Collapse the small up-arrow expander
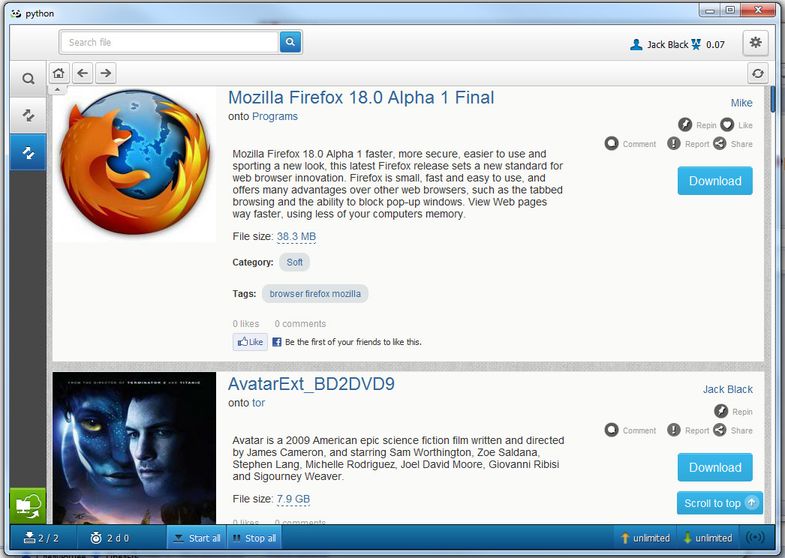The height and width of the screenshot is (558, 785). [57, 90]
